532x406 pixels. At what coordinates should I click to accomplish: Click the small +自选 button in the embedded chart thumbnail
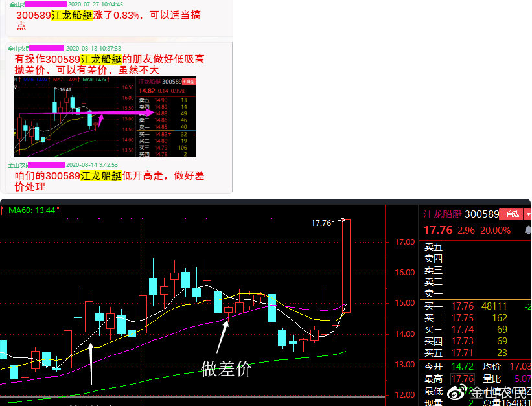coord(189,82)
